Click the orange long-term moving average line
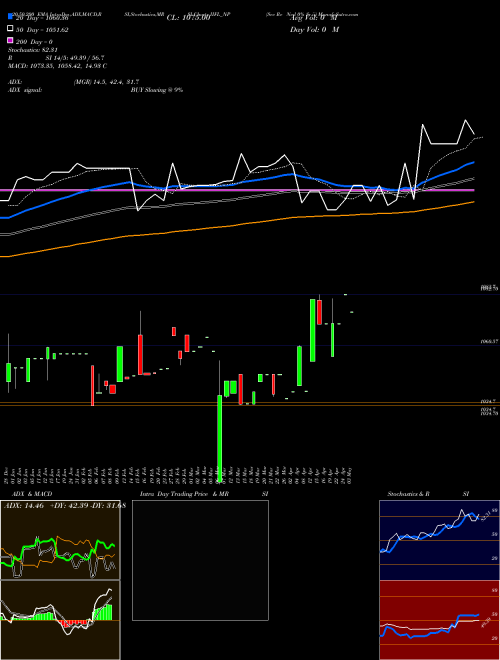This screenshot has width=500, height=660. coord(237,225)
